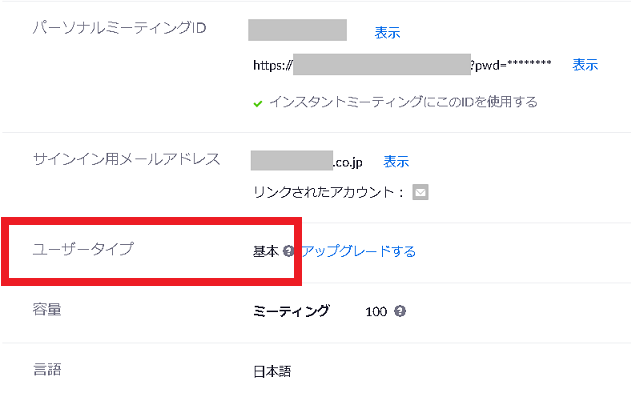The height and width of the screenshot is (393, 631).
Task: Click the サインイン用メールアドレス label
Action: [126, 159]
